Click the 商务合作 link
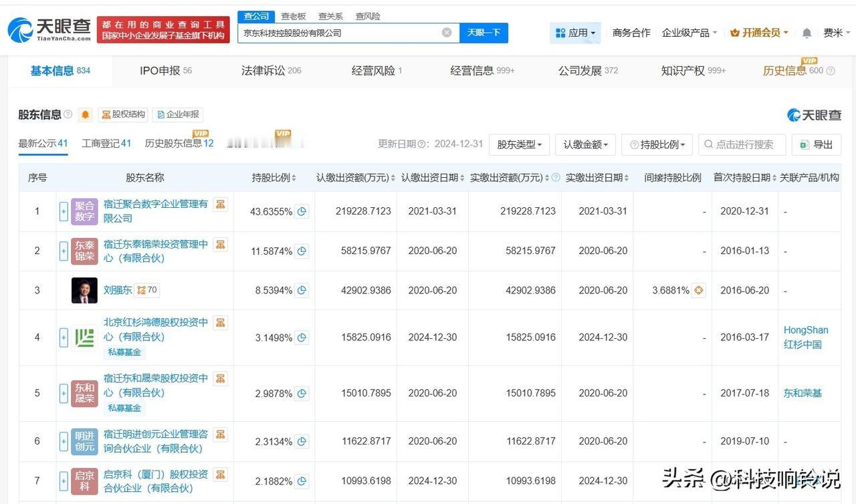856x504 pixels. 631,33
